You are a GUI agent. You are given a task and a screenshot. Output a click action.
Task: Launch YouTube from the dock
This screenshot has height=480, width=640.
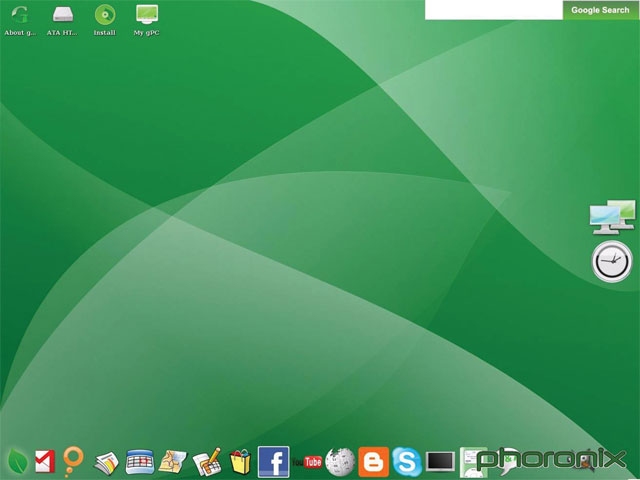click(x=307, y=462)
